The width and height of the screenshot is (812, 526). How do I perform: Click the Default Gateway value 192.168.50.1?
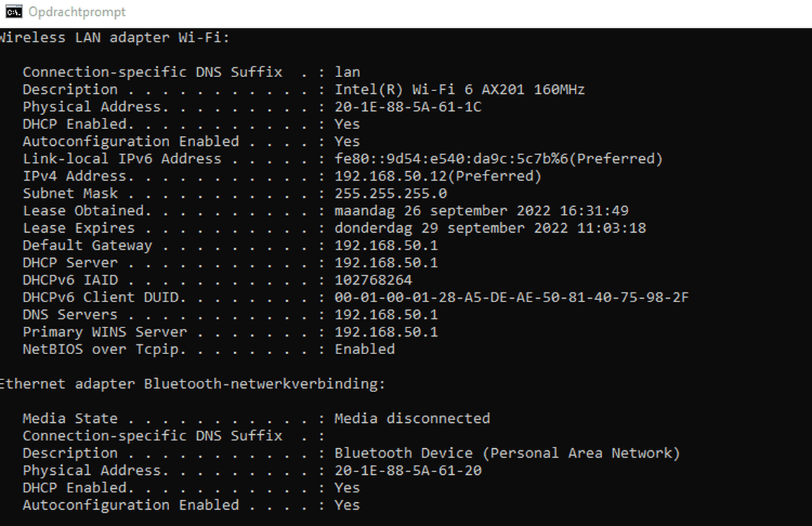click(386, 245)
